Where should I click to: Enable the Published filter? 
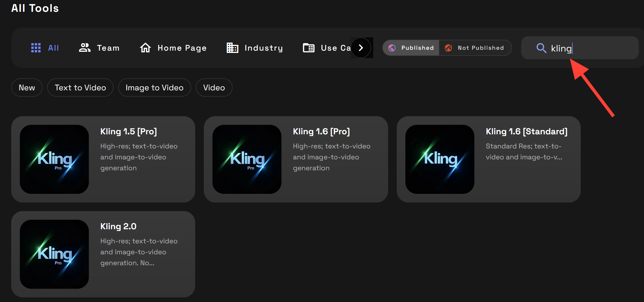[x=411, y=48]
